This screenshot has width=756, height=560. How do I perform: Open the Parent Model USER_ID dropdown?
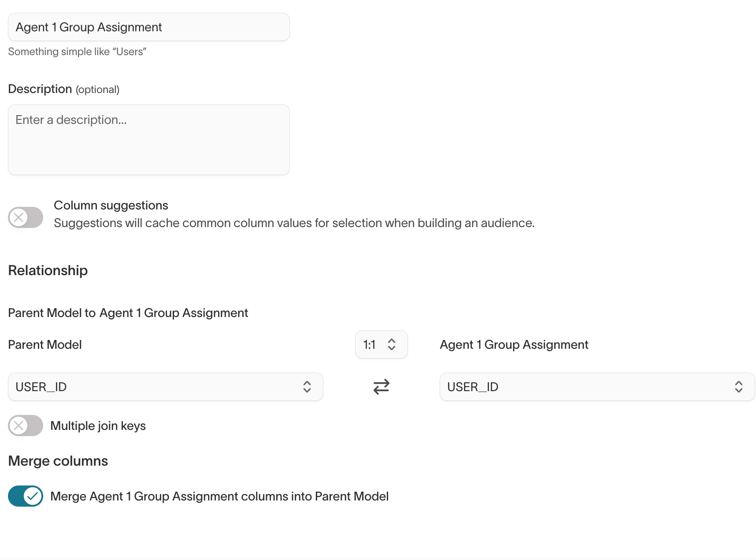(165, 387)
